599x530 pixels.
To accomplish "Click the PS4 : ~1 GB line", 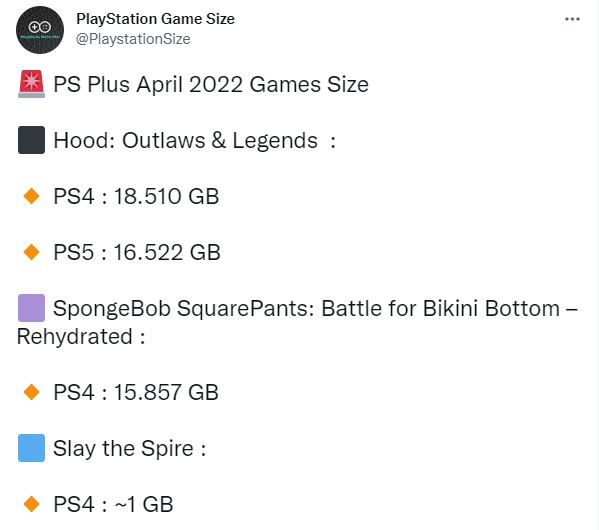I will [113, 504].
